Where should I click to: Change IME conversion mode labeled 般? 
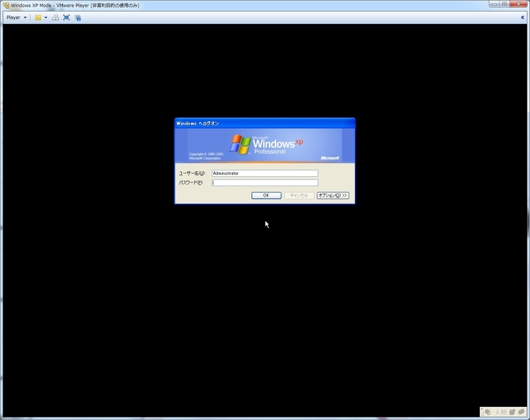pyautogui.click(x=503, y=412)
